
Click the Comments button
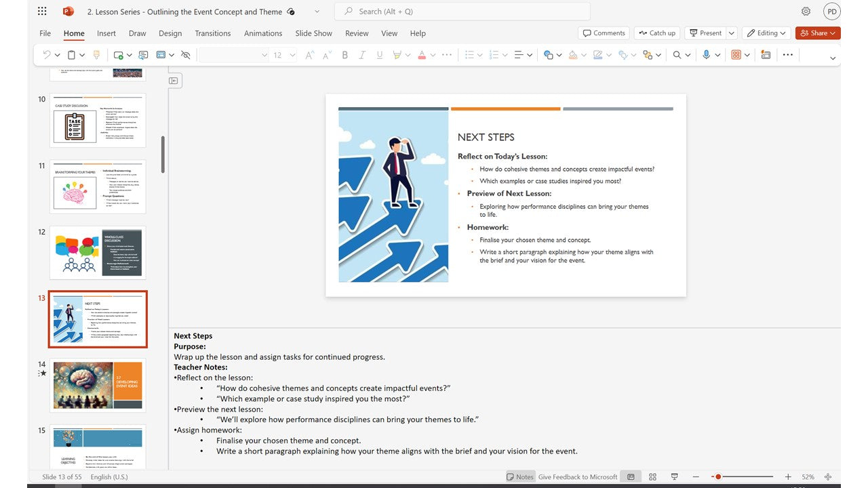pyautogui.click(x=604, y=33)
